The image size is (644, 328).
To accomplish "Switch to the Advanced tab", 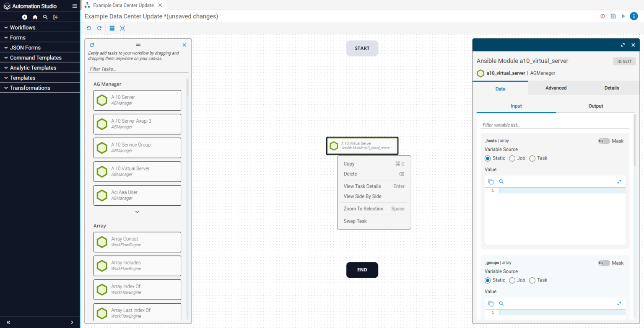I will [556, 88].
